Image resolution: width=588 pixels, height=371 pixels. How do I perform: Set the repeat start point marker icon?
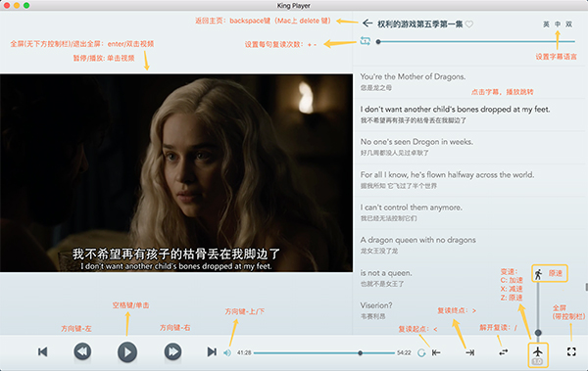(x=436, y=352)
